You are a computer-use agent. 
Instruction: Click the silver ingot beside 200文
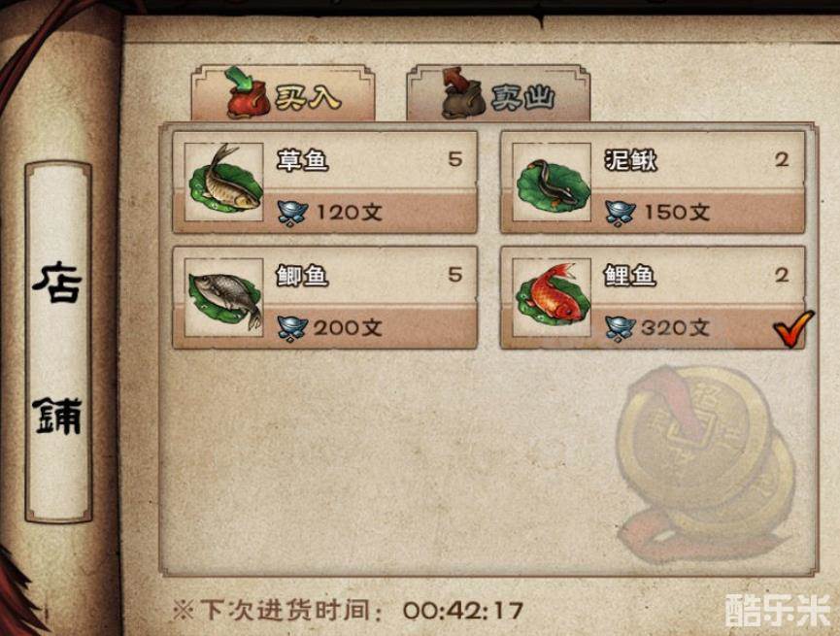coord(292,328)
